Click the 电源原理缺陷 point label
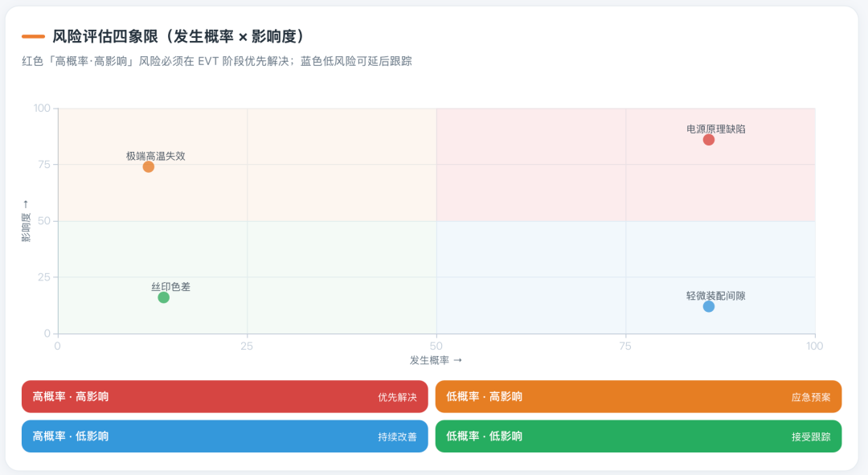Screen dimensions: 868x475 pos(716,129)
